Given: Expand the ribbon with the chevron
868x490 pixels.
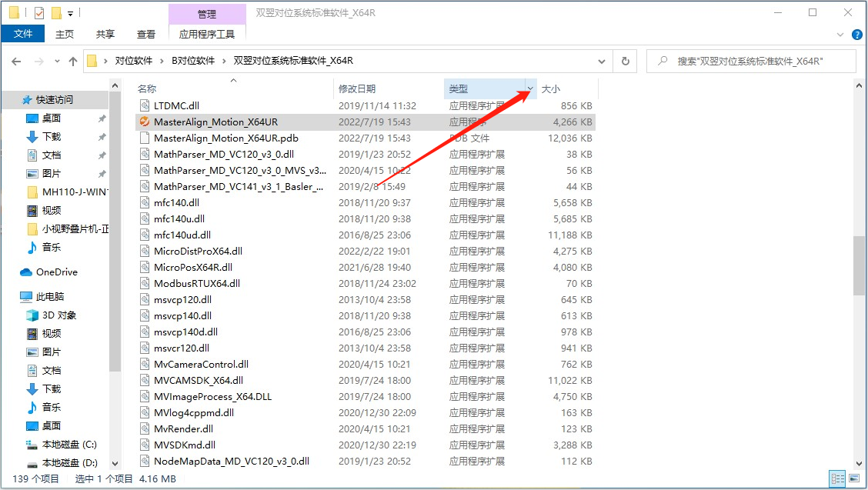Looking at the screenshot, I should point(840,35).
